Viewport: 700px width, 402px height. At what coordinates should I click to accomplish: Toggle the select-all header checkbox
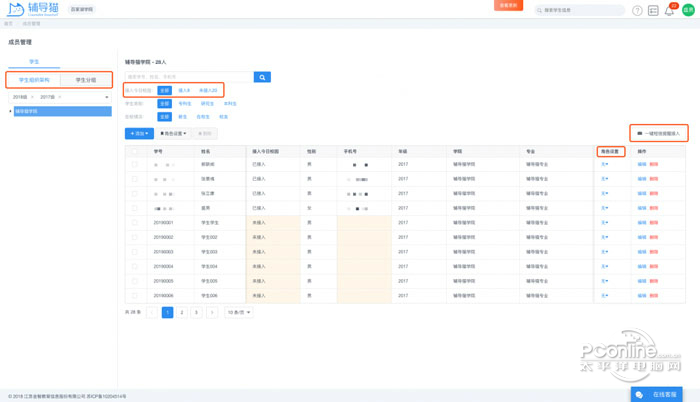134,151
